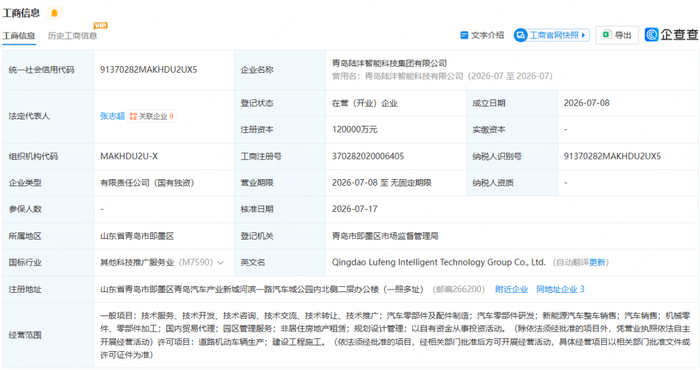This screenshot has width=700, height=370.
Task: Open the 历史工商信息 tab
Action: click(72, 36)
